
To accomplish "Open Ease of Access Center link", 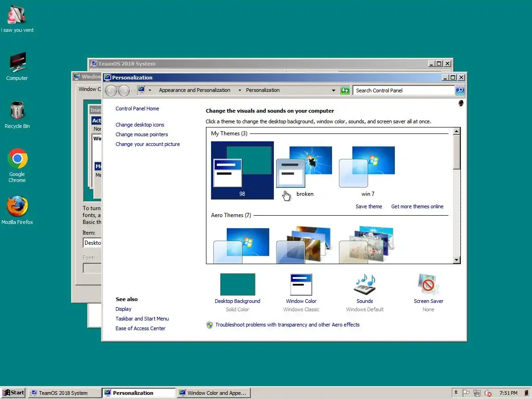I will coord(140,328).
